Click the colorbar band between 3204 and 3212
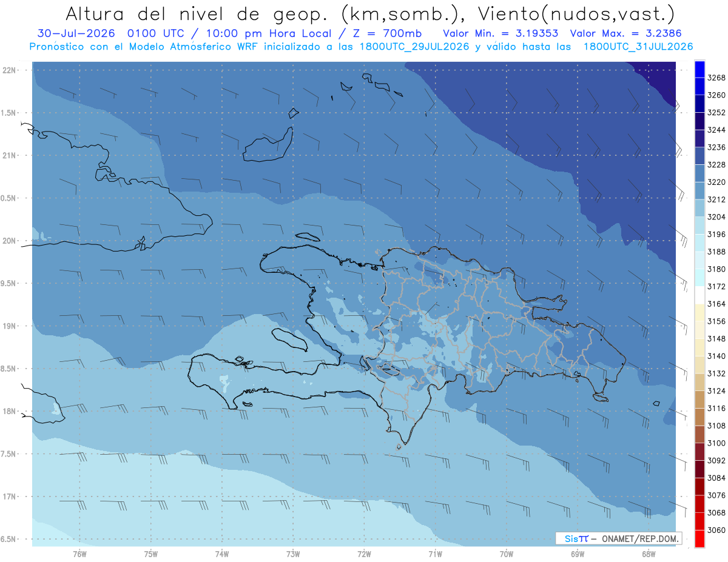728x562 pixels. [699, 208]
